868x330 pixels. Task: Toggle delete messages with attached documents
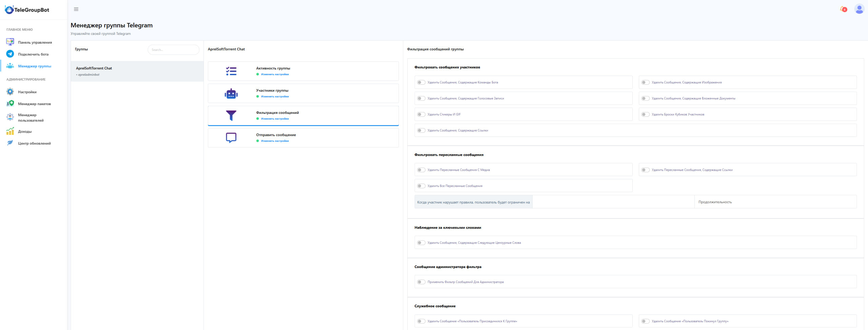tap(646, 98)
